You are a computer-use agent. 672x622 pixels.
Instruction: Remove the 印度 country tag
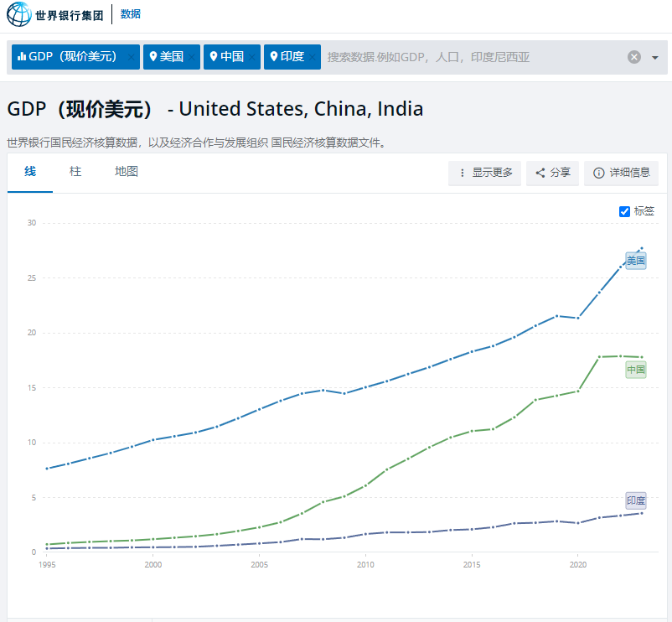point(313,57)
